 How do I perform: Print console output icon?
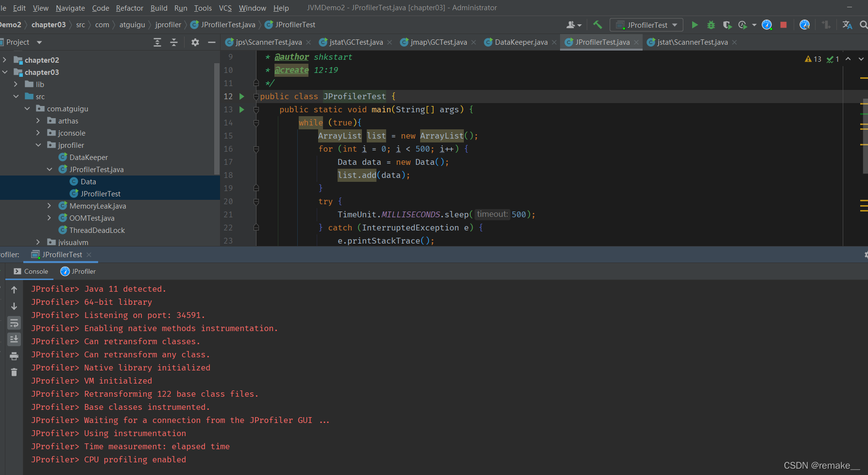tap(14, 356)
